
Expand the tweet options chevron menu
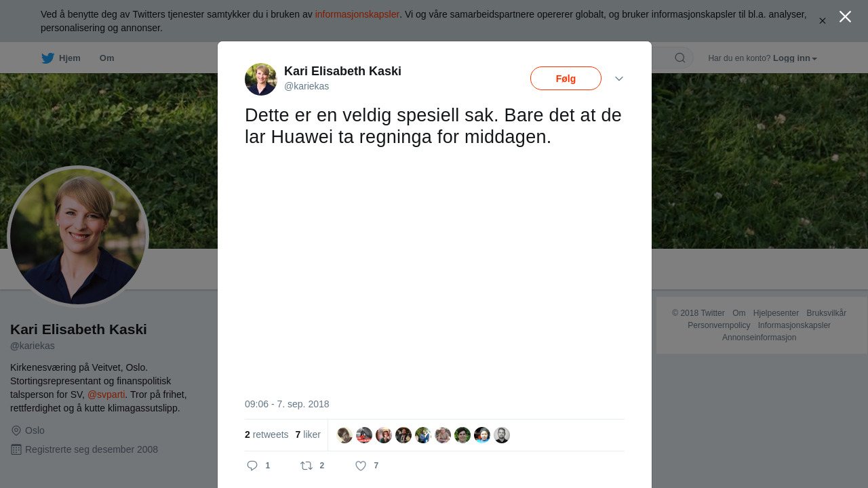coord(619,79)
